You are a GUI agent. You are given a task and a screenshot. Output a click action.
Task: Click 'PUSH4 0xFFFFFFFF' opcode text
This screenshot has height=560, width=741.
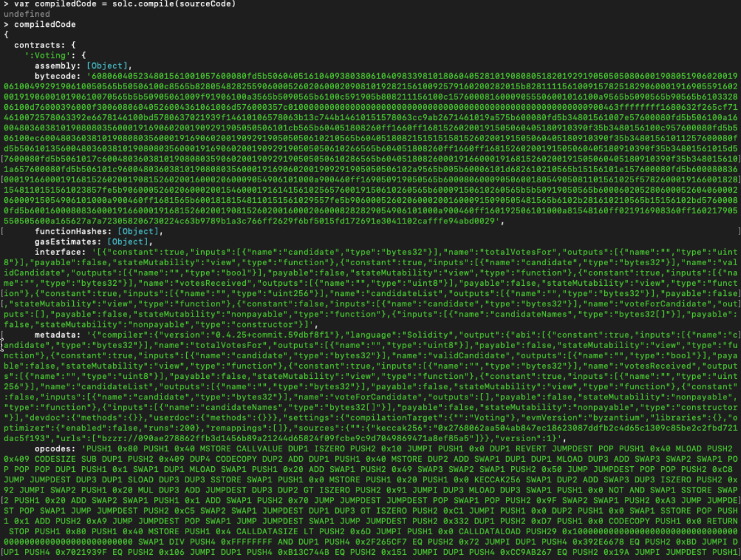pos(231,542)
